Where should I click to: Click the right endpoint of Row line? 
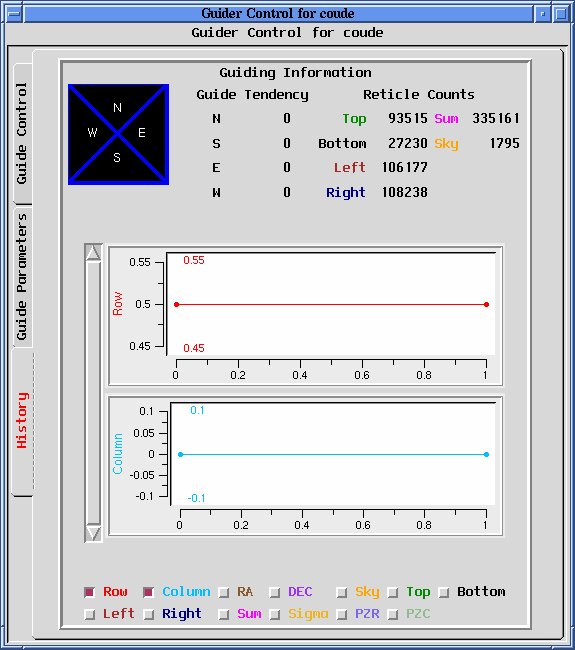(x=486, y=304)
